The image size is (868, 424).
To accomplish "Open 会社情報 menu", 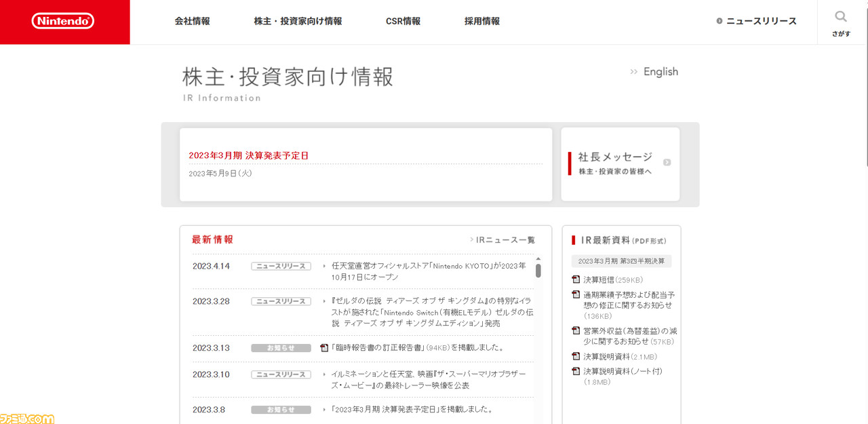I will [193, 21].
